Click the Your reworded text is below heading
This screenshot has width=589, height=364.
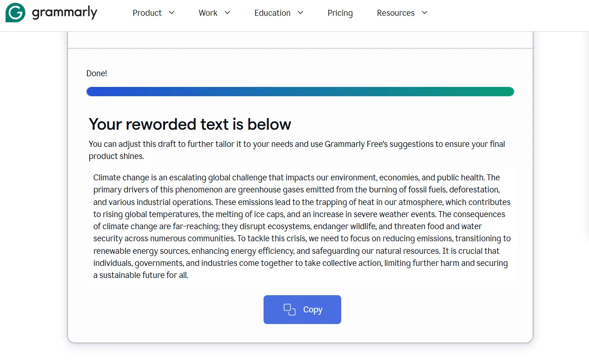click(x=190, y=124)
